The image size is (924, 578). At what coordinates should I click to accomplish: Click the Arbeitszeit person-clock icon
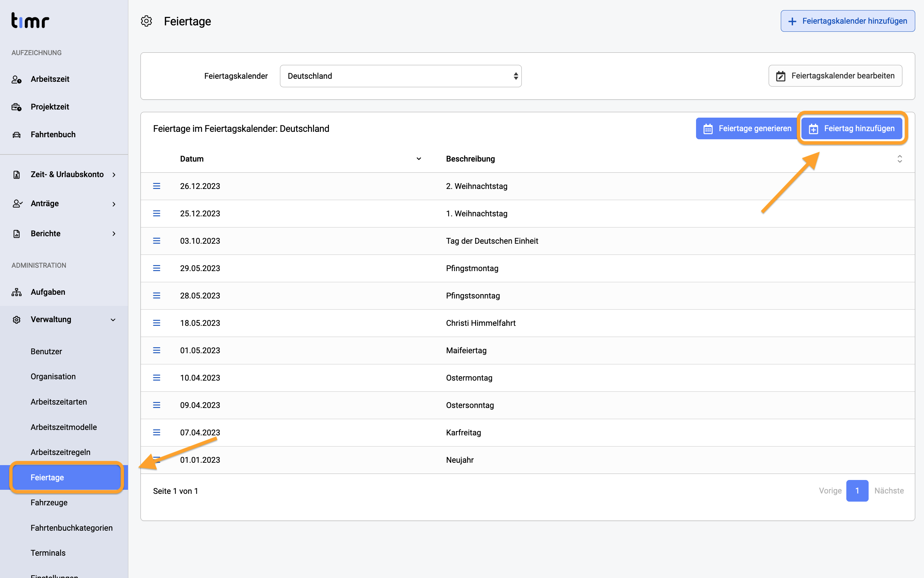(17, 79)
